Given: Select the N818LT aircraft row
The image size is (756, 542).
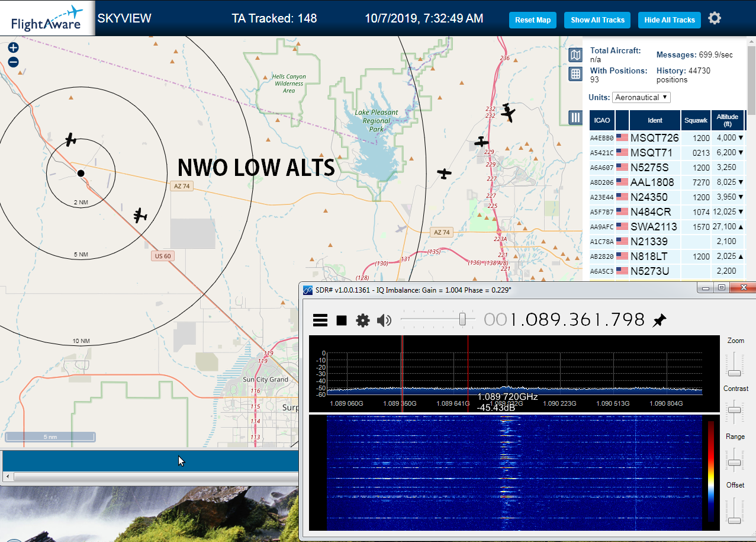Looking at the screenshot, I should click(667, 256).
